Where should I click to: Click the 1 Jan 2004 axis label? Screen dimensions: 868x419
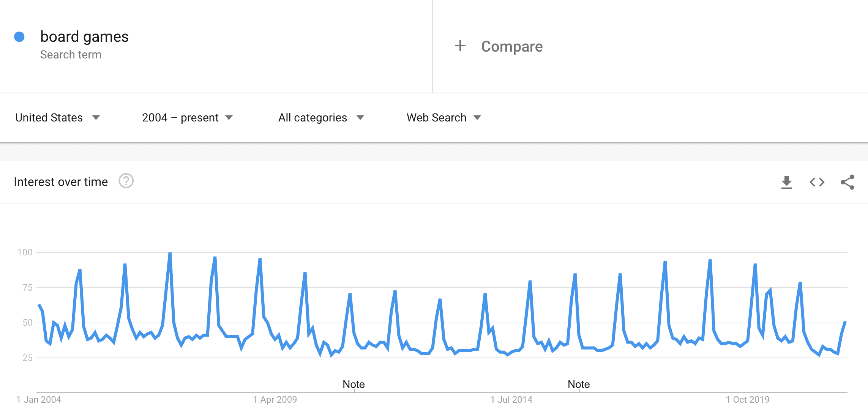(39, 400)
